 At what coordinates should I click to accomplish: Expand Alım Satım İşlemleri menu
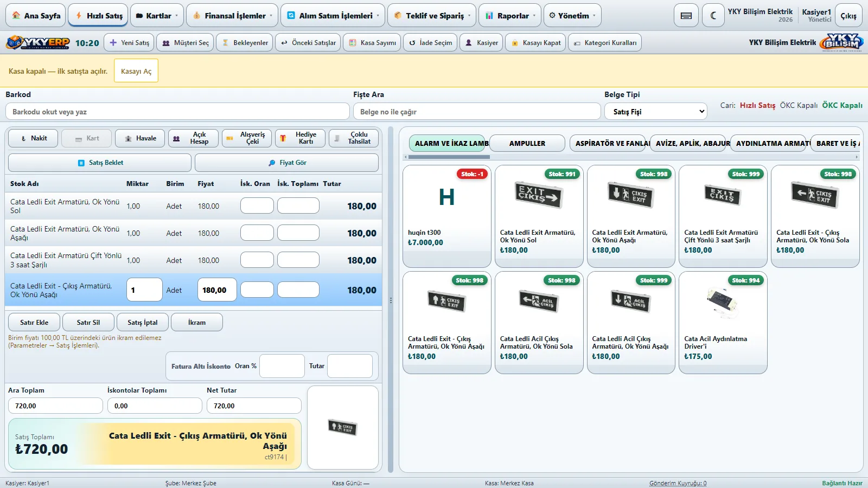[x=333, y=16]
